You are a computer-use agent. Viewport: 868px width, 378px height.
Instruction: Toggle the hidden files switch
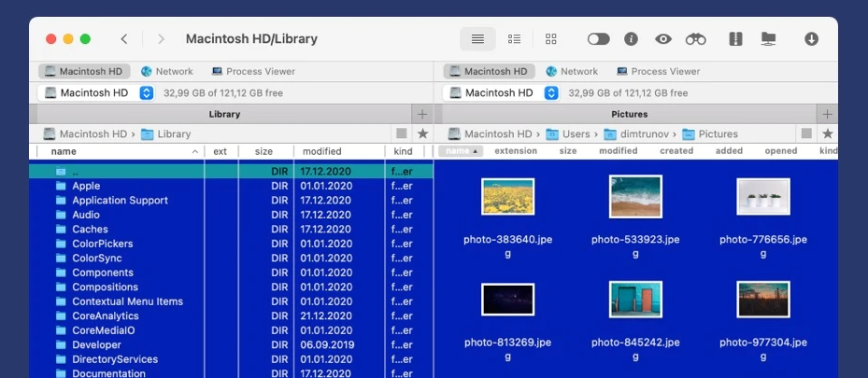pyautogui.click(x=598, y=39)
